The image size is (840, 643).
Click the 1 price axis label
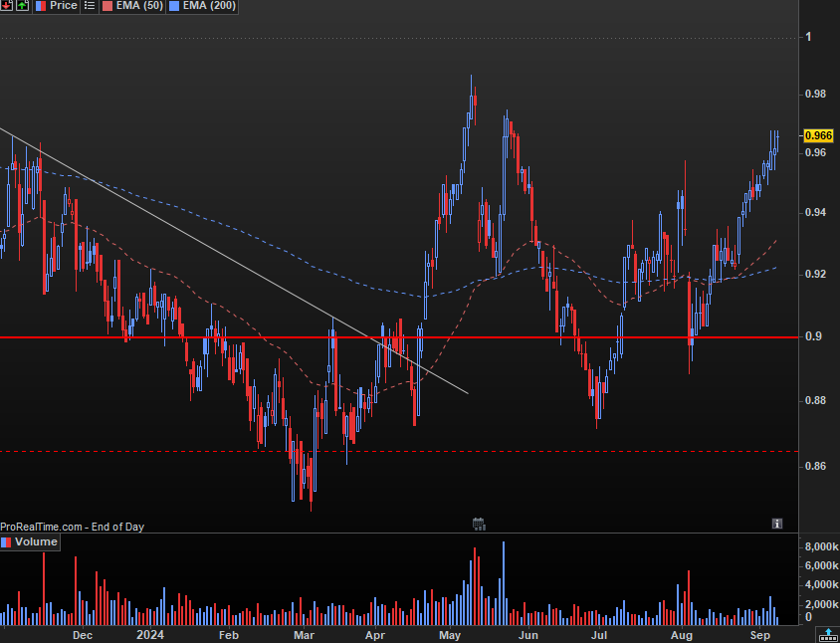tap(808, 37)
